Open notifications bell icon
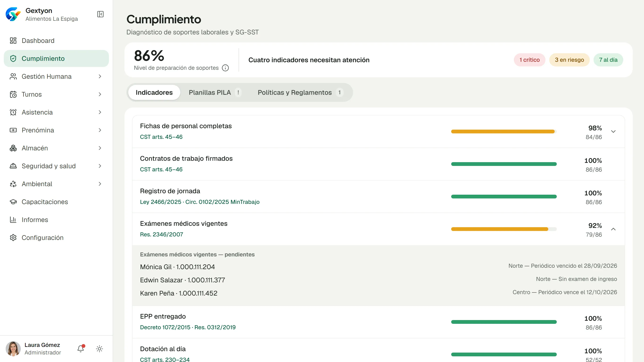Image resolution: width=644 pixels, height=362 pixels. [x=81, y=349]
